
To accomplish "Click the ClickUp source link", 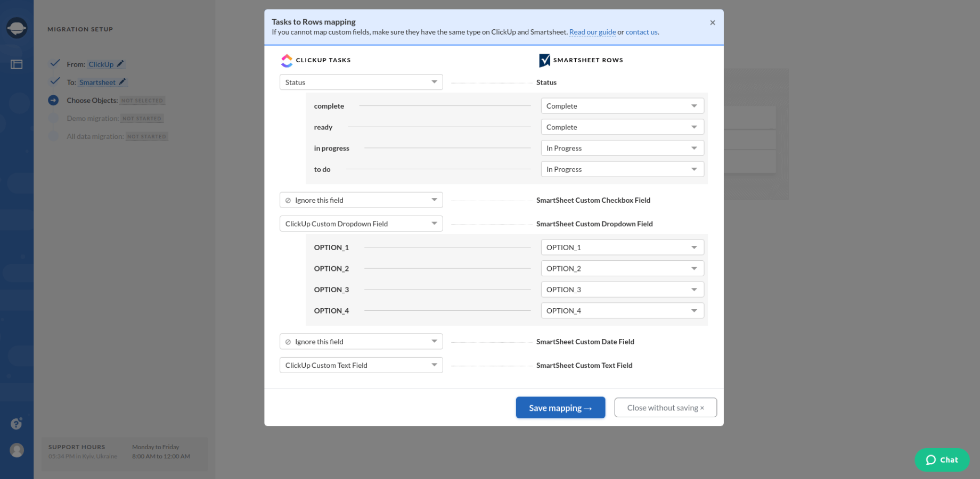I will click(101, 64).
